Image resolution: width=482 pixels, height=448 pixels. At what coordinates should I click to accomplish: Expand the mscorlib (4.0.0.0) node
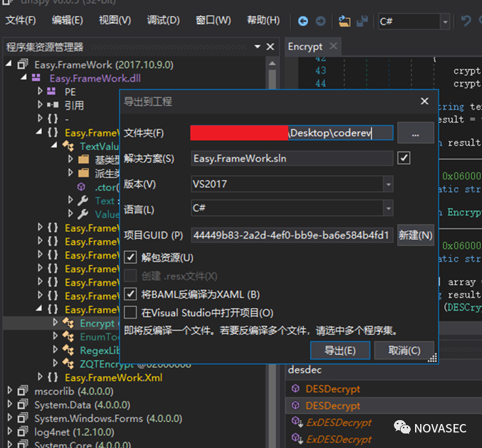point(9,391)
